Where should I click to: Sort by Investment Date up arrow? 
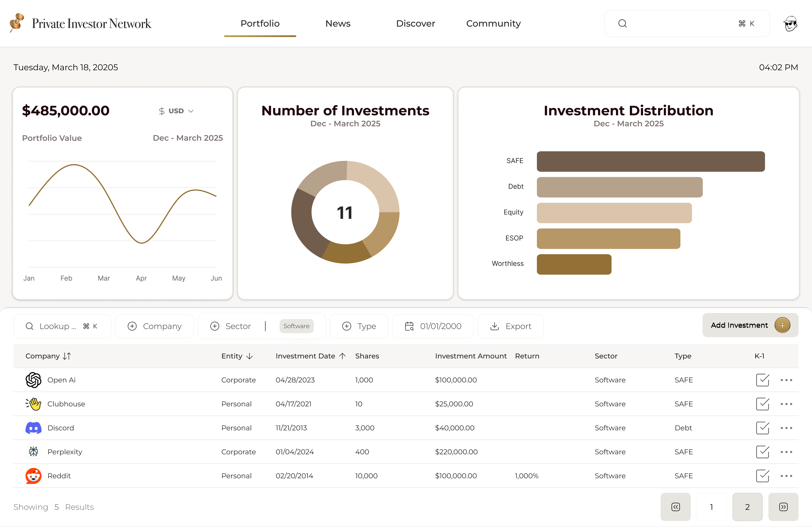click(343, 356)
